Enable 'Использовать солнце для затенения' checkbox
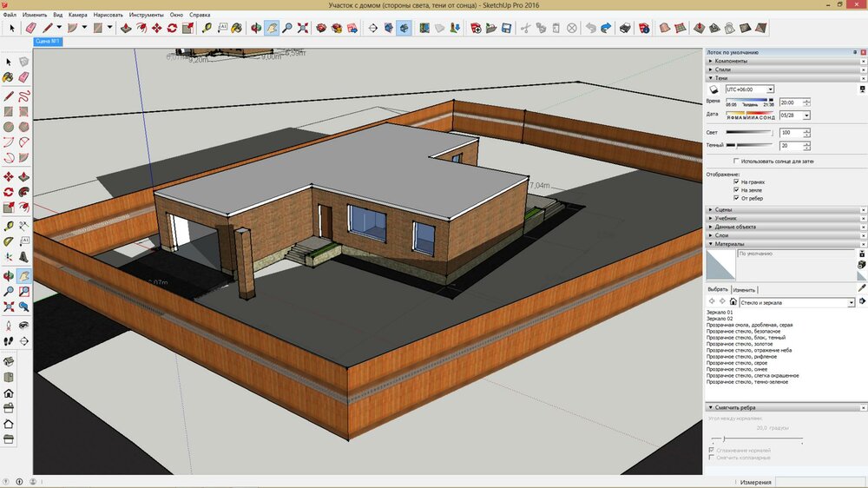 pos(737,161)
